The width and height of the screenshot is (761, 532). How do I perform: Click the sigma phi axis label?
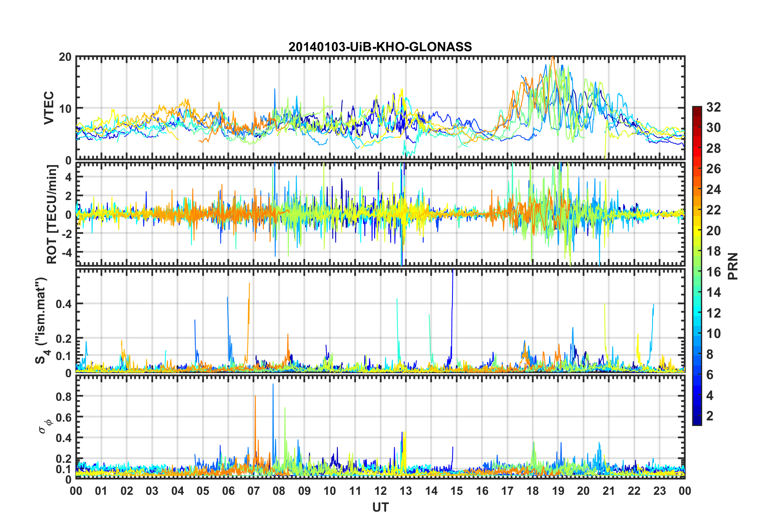(44, 426)
